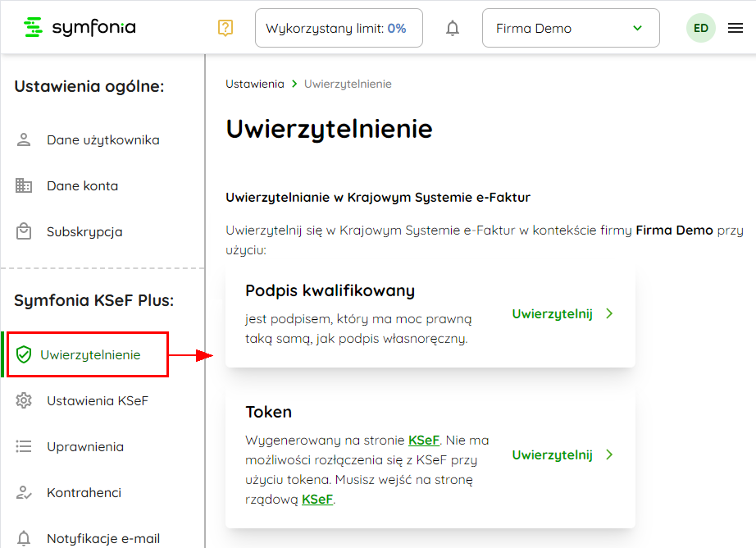Click Uwierzytelnij for Token
Screen dimensions: 756x548
tap(552, 455)
